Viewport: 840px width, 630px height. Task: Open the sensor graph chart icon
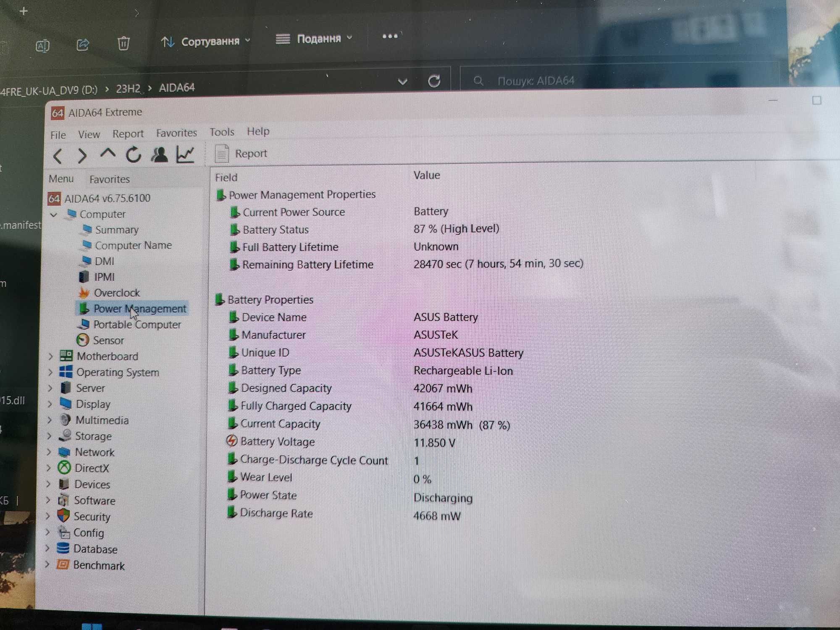coord(185,154)
